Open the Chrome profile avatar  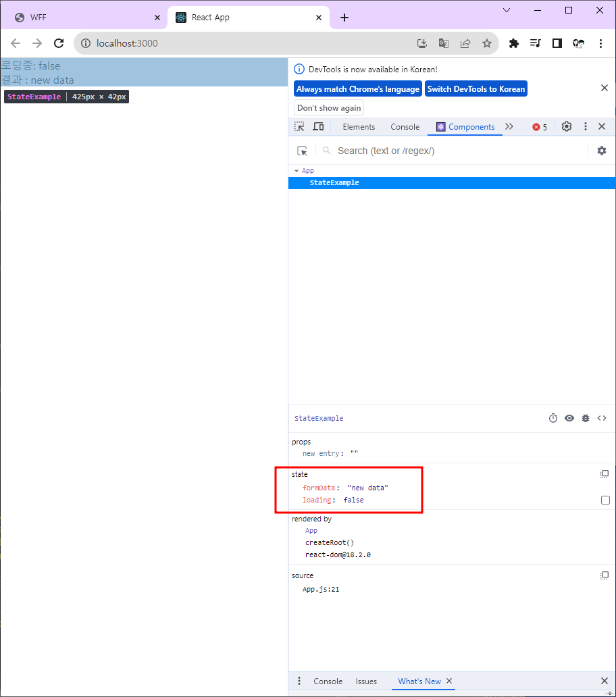point(579,43)
